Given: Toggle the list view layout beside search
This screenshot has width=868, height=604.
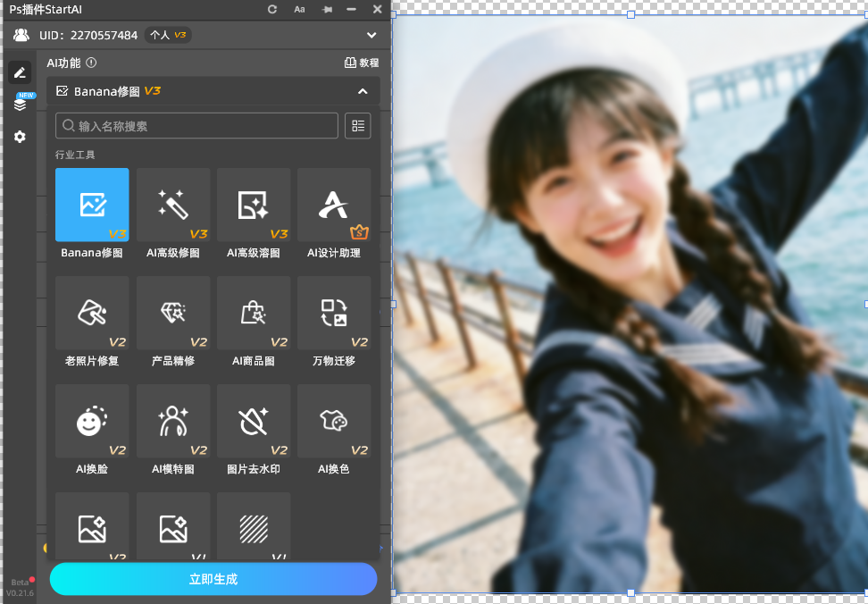Looking at the screenshot, I should (357, 125).
